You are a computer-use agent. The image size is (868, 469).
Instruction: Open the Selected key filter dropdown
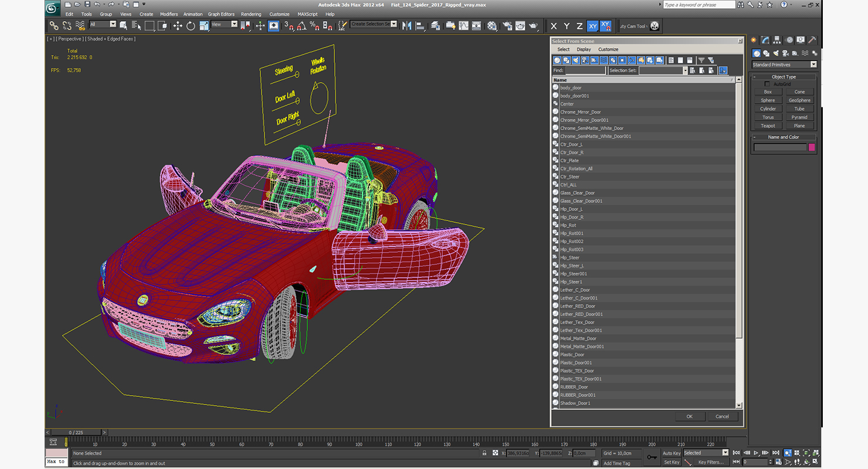tap(706, 453)
